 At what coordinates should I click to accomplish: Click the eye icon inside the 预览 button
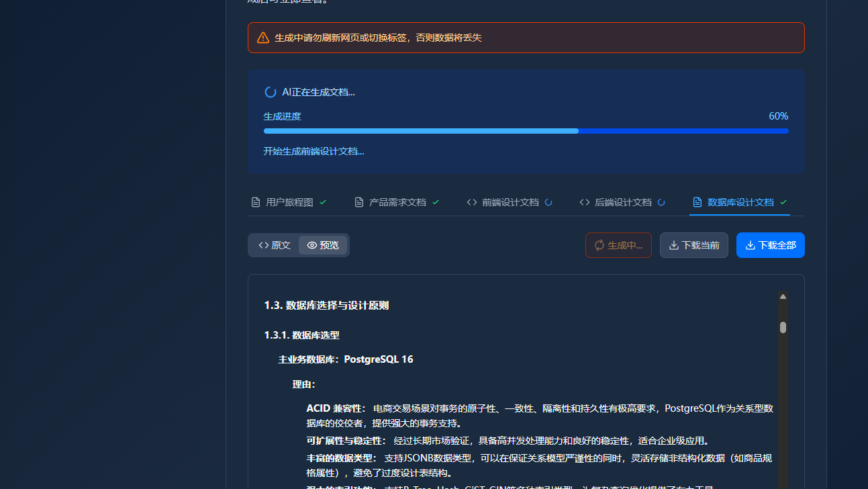[311, 245]
